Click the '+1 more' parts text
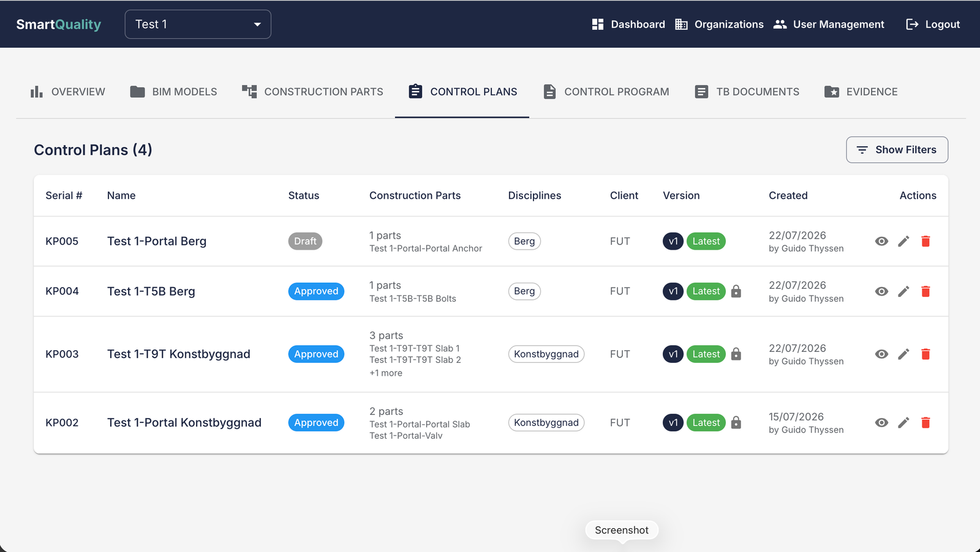Viewport: 980px width, 552px height. [386, 373]
